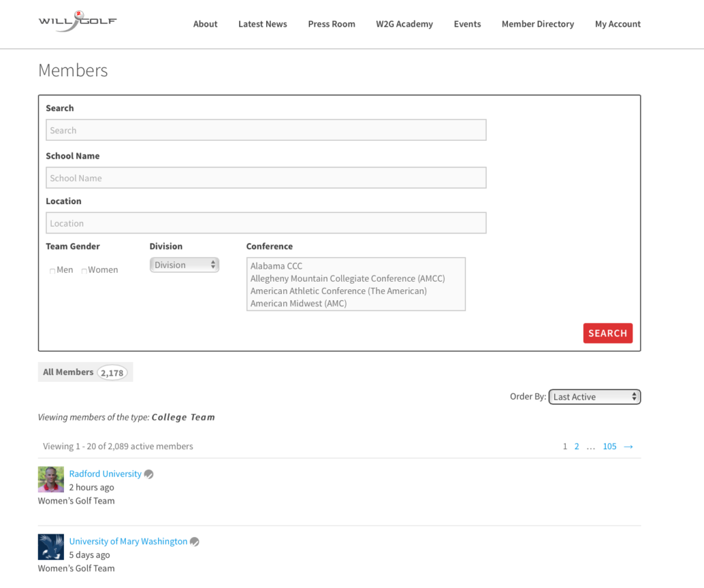This screenshot has height=588, width=704.
Task: Click 'Women's Golf Team' under University of Mary Washington
Action: point(76,569)
